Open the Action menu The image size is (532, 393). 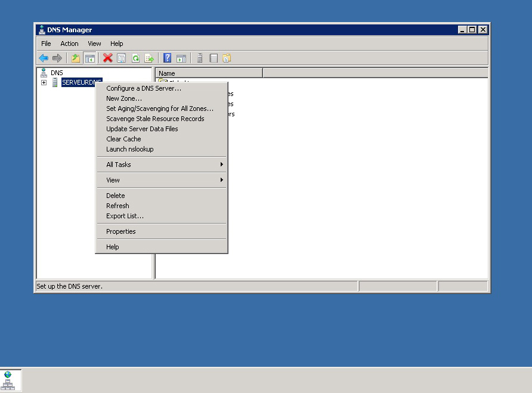pos(69,43)
